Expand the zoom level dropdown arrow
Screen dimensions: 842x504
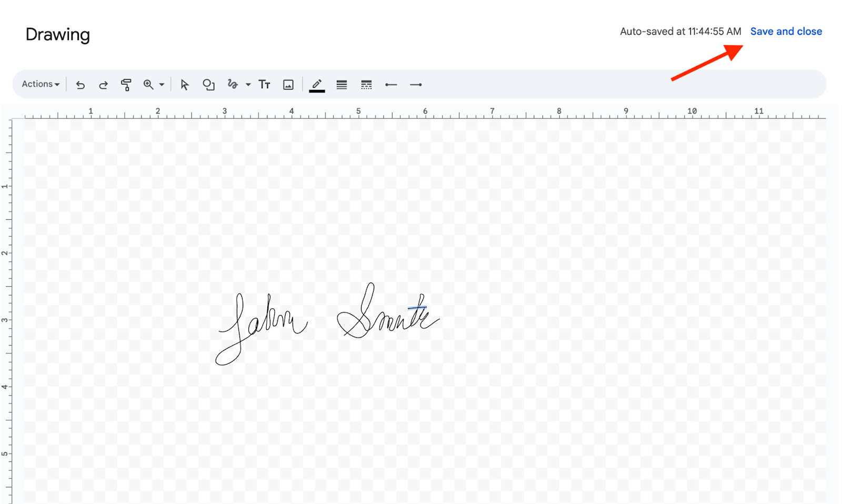click(162, 85)
